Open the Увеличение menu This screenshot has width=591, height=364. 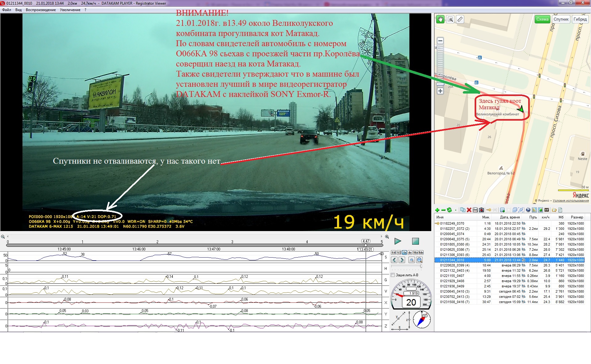click(x=70, y=10)
